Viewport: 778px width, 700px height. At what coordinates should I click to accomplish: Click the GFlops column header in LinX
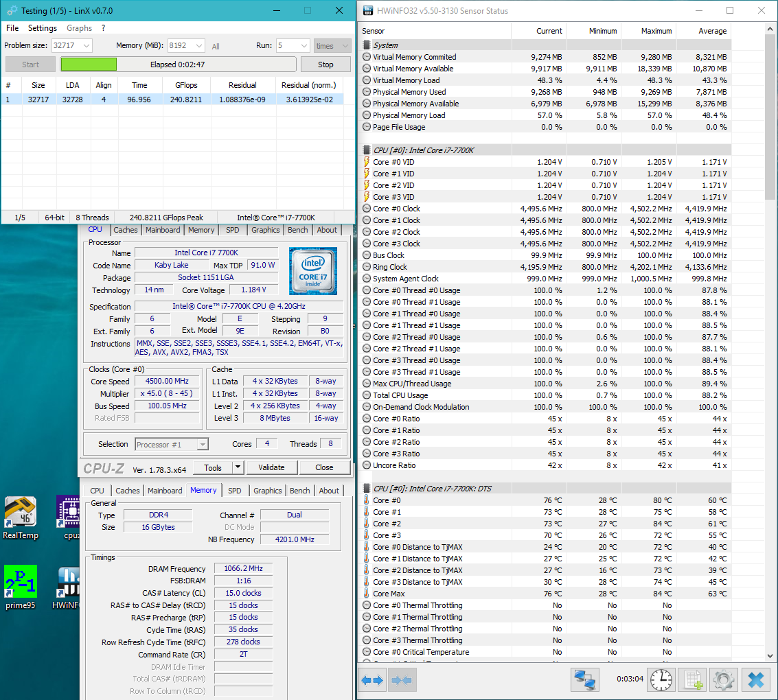coord(186,85)
